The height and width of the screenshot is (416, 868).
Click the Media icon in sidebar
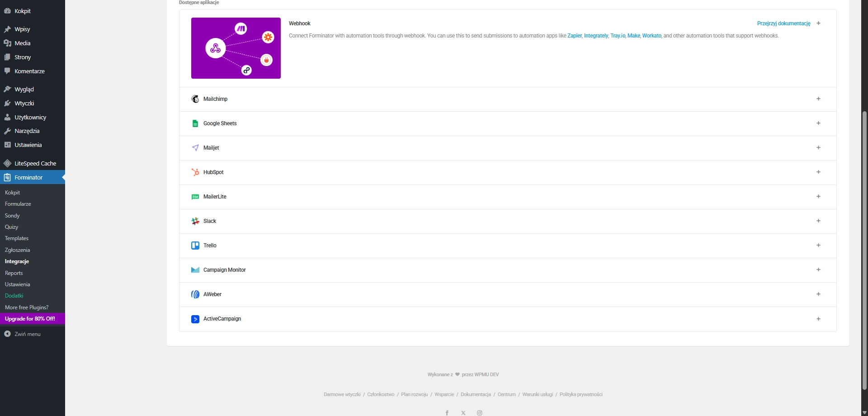[7, 43]
